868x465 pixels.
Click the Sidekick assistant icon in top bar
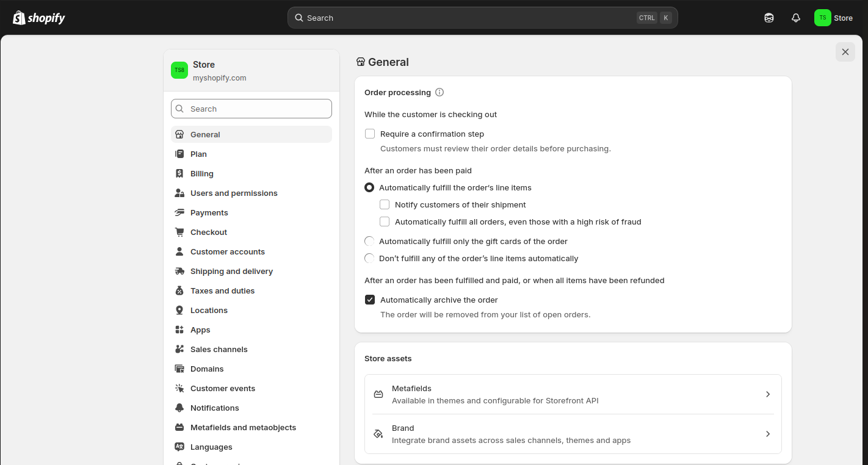pos(769,18)
